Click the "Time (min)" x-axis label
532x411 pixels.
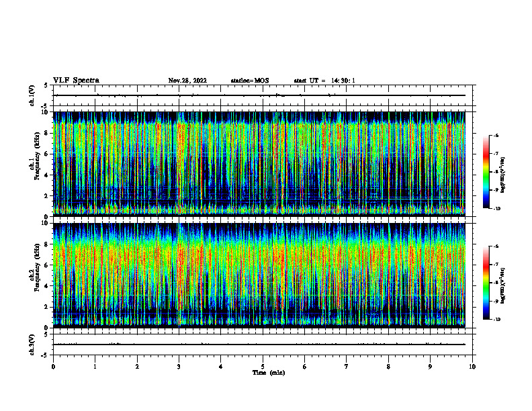point(269,373)
